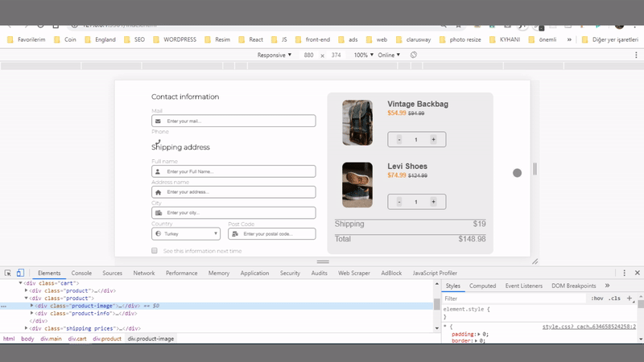644x362 pixels.
Task: Open the DevTools customize menu icon
Action: pos(625,273)
